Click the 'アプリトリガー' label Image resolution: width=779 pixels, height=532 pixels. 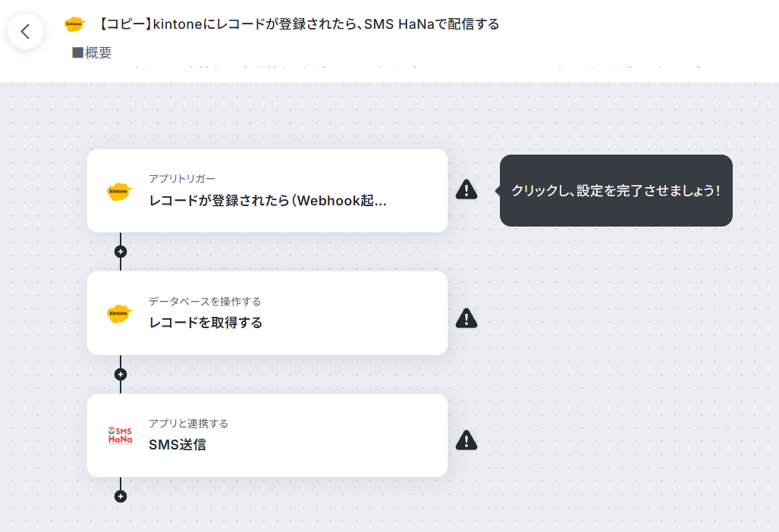tap(182, 179)
